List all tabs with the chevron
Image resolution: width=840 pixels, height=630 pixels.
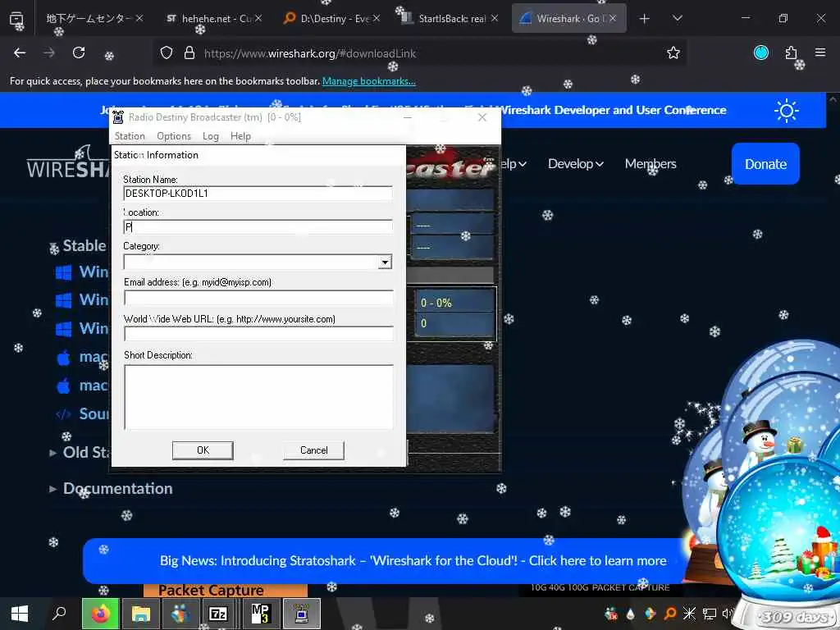677,18
